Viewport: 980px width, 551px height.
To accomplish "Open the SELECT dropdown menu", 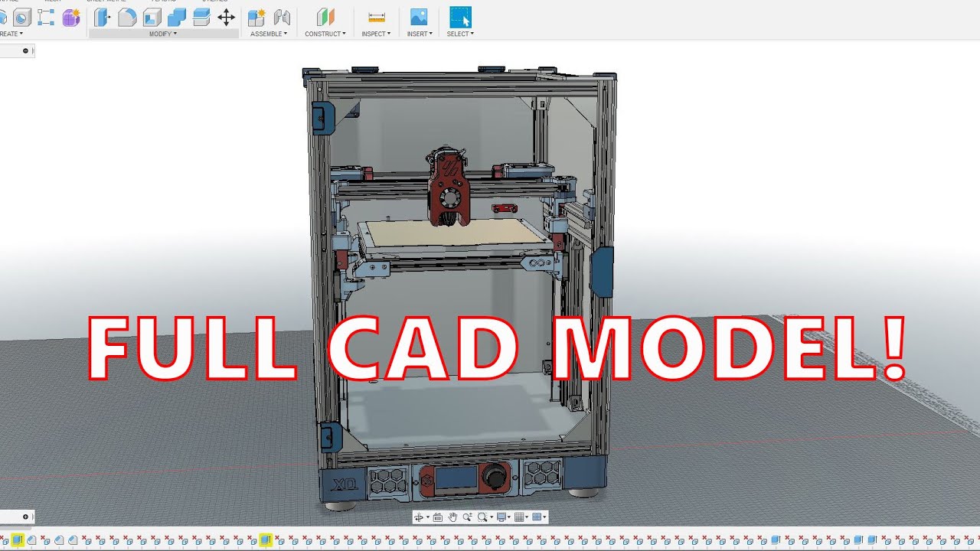I will click(460, 34).
